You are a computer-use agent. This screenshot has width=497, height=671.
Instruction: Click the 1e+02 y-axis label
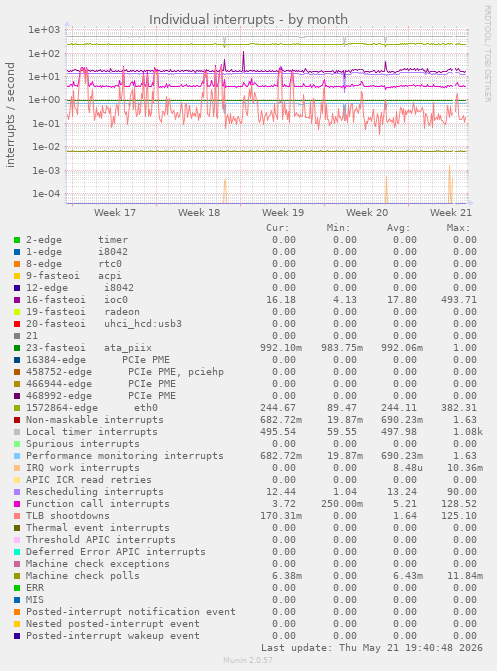click(x=44, y=53)
